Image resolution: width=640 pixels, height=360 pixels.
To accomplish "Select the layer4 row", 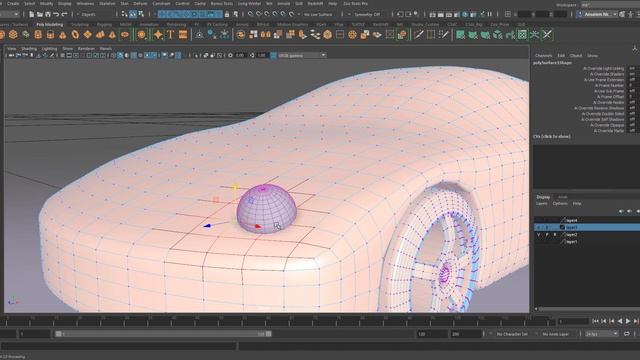I will coord(587,220).
